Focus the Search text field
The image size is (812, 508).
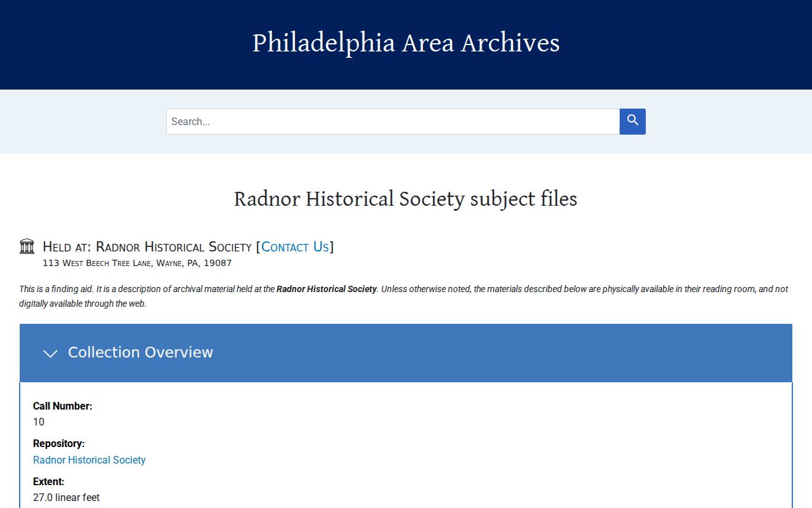[x=393, y=121]
